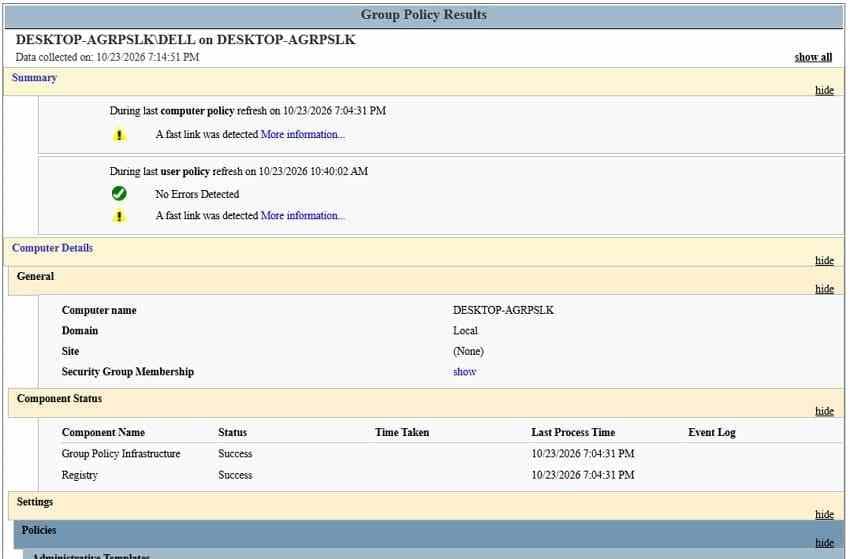Click the computer policy warning icon
850x559 pixels.
pyautogui.click(x=119, y=135)
